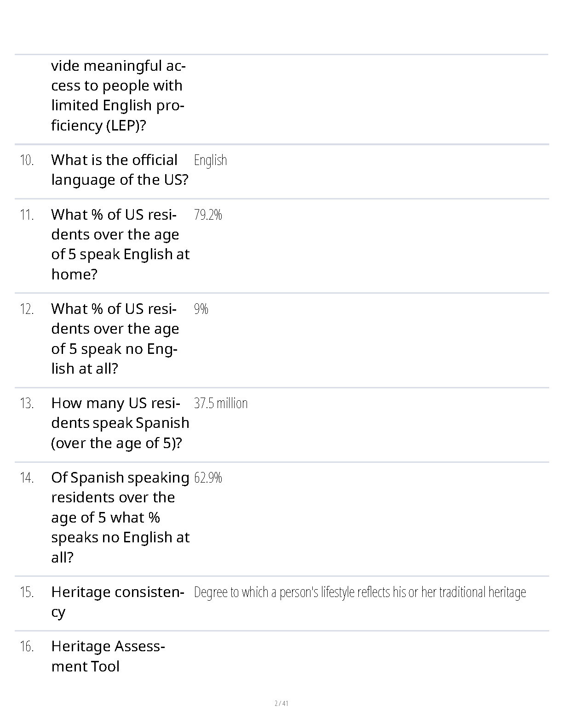563x728 pixels.
Task: Select the answer 'English'
Action: (210, 160)
